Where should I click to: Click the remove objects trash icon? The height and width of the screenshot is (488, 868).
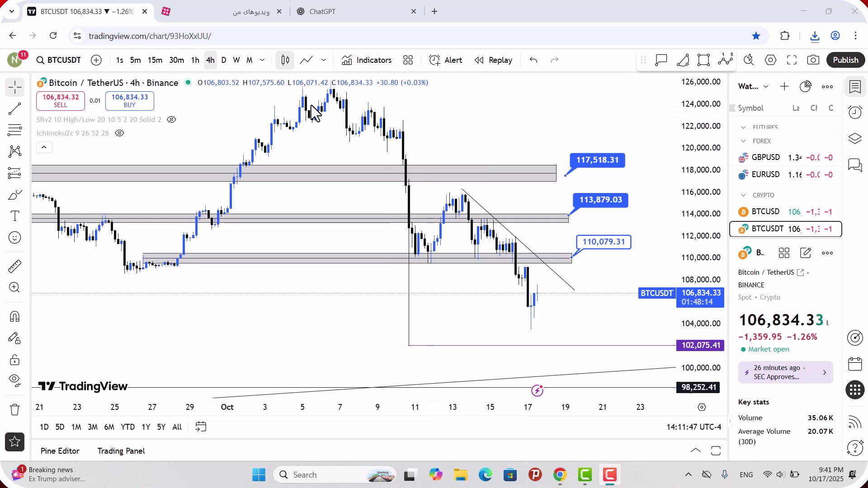pos(14,409)
